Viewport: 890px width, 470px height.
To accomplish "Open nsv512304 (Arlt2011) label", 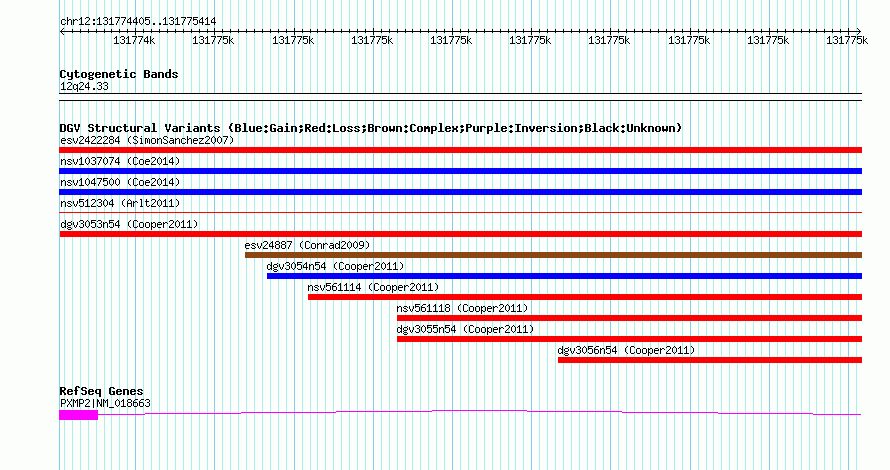I will [x=120, y=203].
